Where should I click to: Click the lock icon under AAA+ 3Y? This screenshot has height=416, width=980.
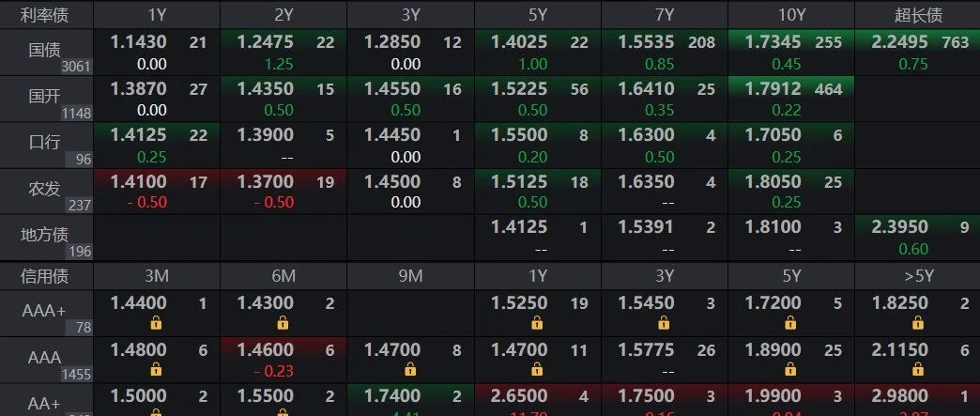(x=663, y=323)
